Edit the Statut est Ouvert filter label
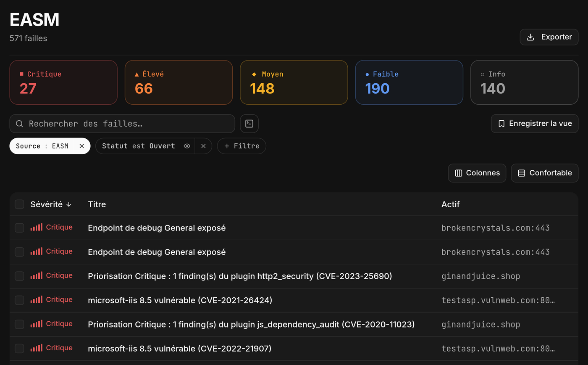588x365 pixels. pyautogui.click(x=139, y=146)
